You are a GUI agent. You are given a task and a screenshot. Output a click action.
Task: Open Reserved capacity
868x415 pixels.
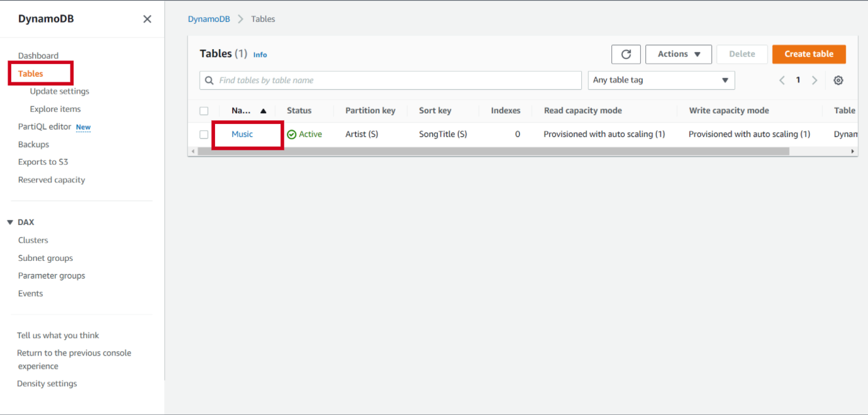coord(52,180)
